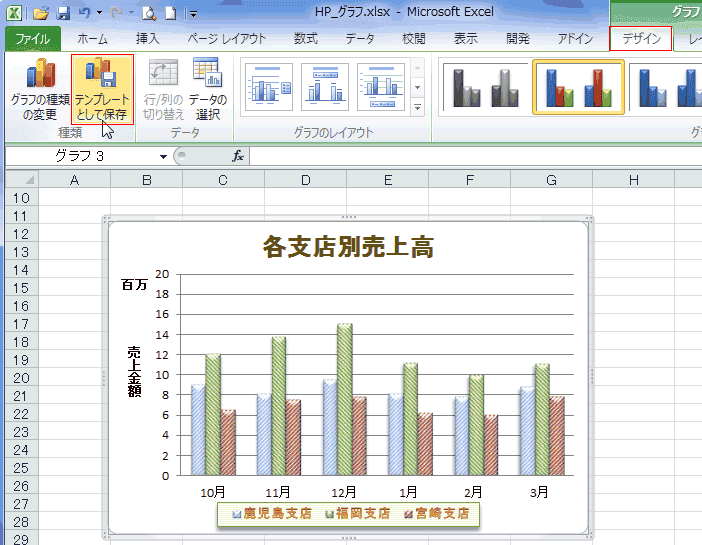
Task: Click the chart title 各支店別売上高
Action: click(348, 246)
